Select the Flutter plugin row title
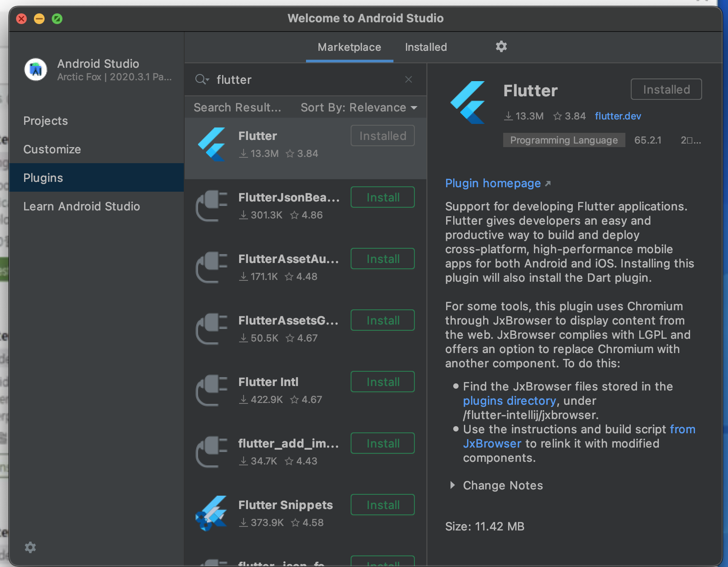Viewport: 728px width, 567px height. 258,136
